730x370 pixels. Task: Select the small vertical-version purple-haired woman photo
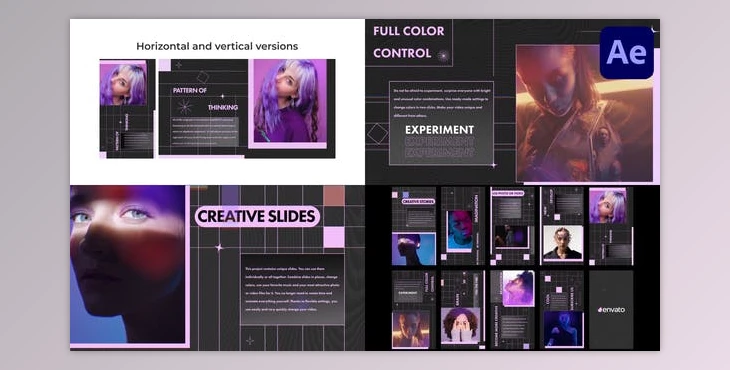tap(123, 85)
